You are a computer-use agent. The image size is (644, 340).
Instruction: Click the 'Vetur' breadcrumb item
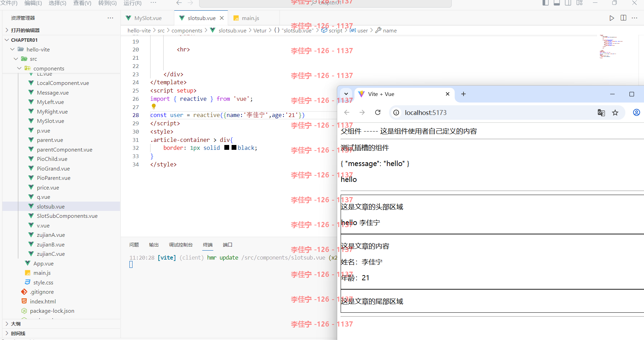point(260,30)
